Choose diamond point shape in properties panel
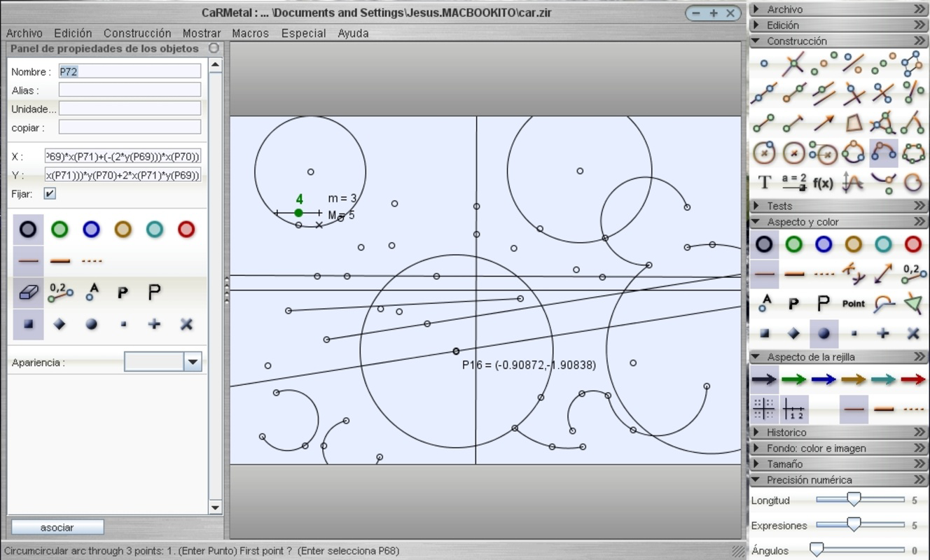The image size is (930, 560). coord(60,324)
